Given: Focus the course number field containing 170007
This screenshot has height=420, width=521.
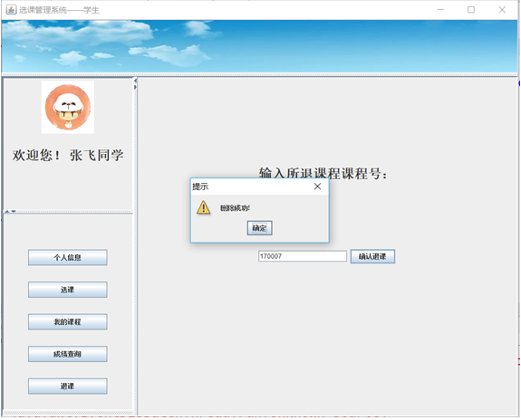Looking at the screenshot, I should pyautogui.click(x=303, y=256).
